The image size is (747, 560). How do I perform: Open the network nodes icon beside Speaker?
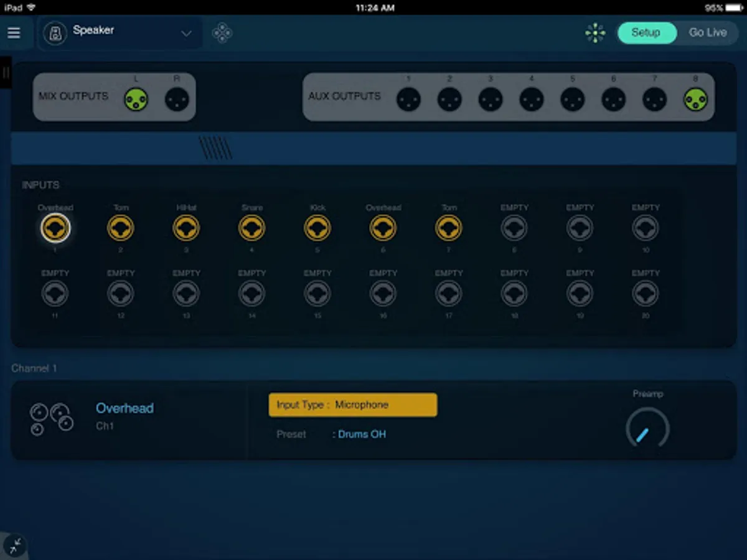222,33
